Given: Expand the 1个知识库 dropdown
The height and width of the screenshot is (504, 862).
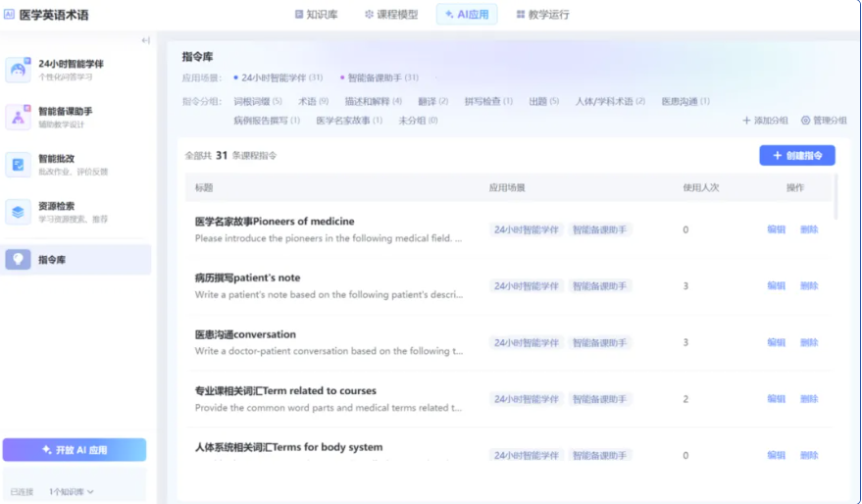Looking at the screenshot, I should click(x=72, y=491).
